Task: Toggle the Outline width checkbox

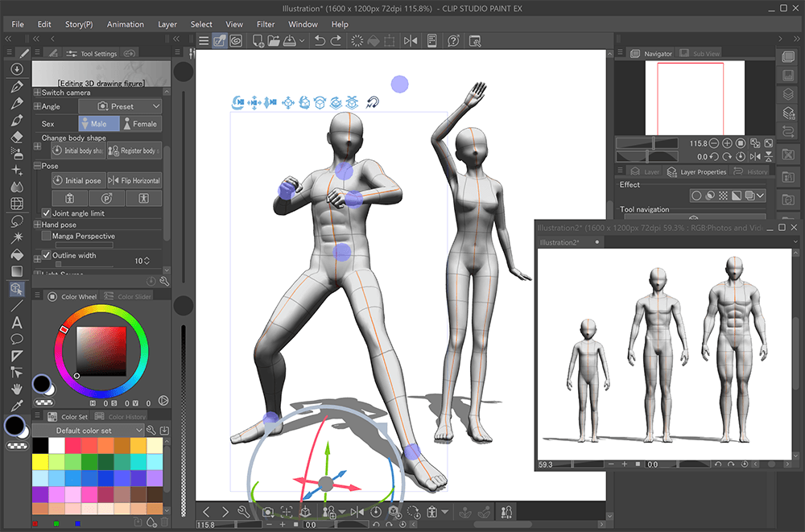Action: [x=46, y=254]
